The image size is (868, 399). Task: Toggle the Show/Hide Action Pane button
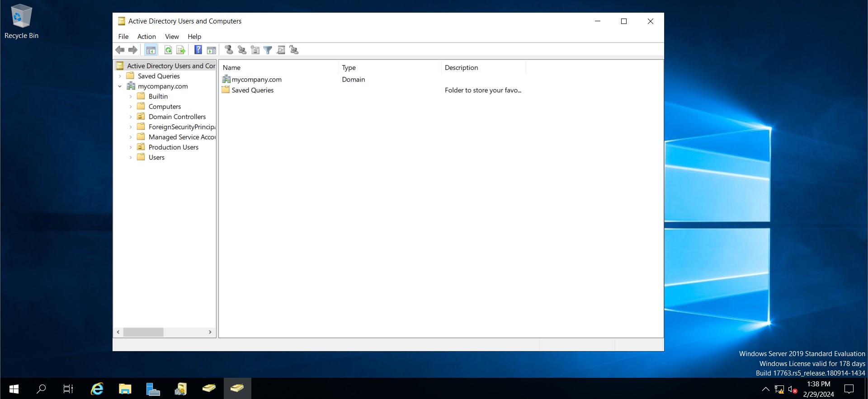pos(211,50)
